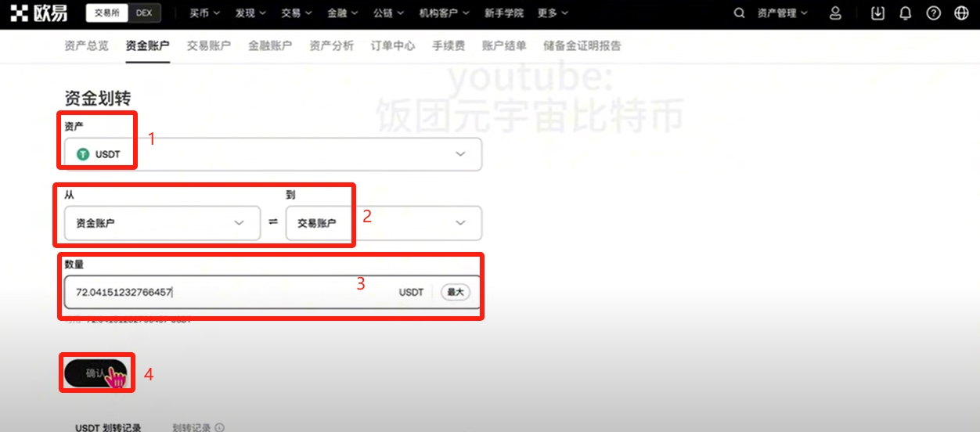The image size is (980, 432).
Task: Click the OKX 欧易 logo
Action: coord(38,13)
